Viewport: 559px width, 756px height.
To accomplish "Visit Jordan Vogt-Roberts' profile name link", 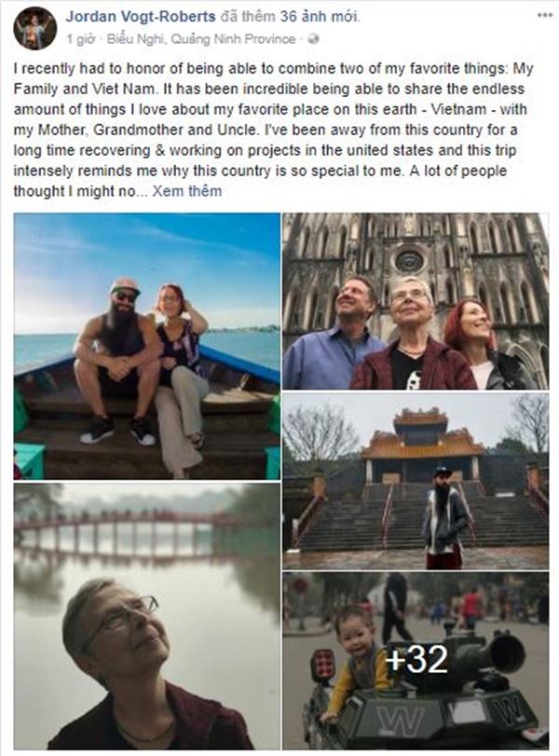I will coord(141,17).
